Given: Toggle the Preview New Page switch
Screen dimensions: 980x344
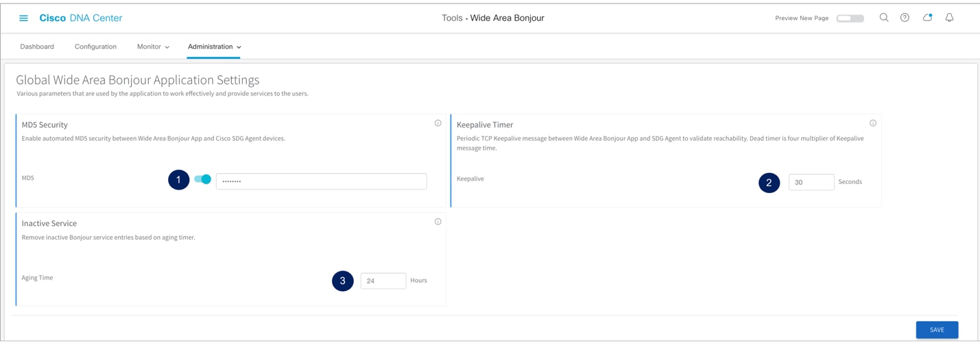Looking at the screenshot, I should click(850, 19).
